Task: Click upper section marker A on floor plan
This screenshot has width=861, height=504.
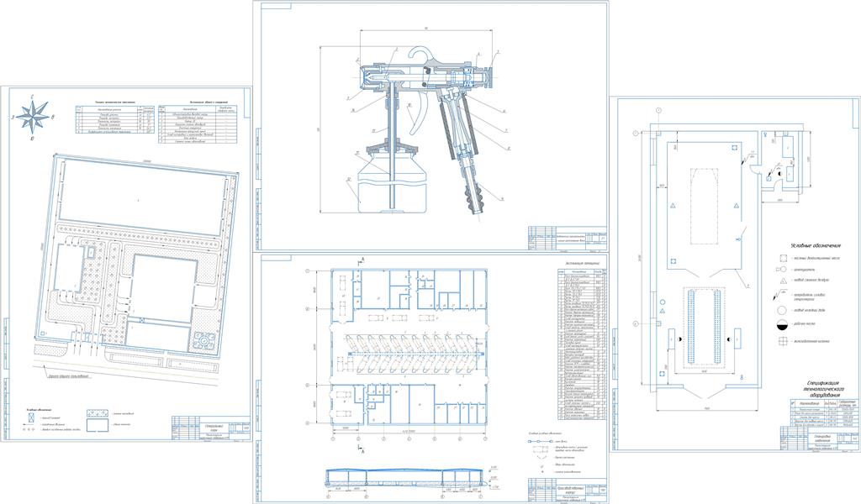Action: coord(362,259)
